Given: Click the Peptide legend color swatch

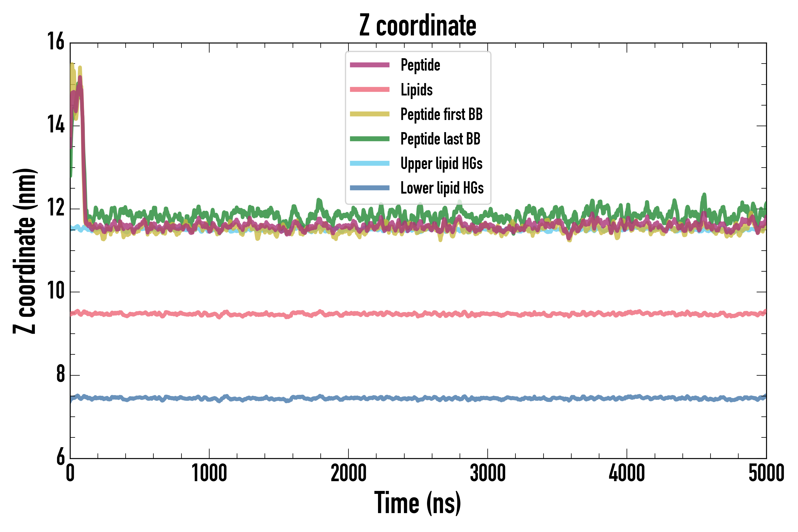Looking at the screenshot, I should pyautogui.click(x=369, y=65).
